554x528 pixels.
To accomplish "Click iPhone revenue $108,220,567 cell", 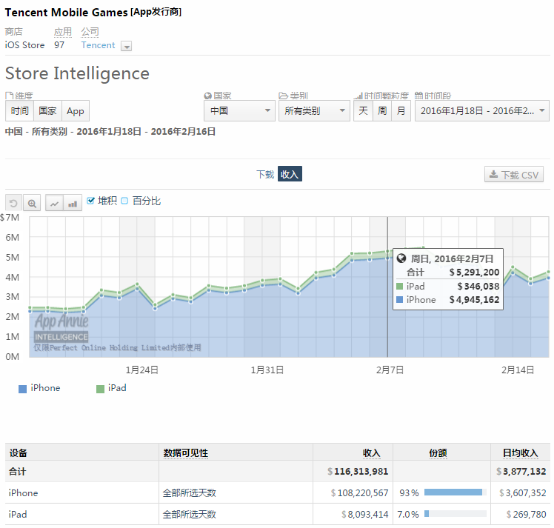I will (x=359, y=493).
